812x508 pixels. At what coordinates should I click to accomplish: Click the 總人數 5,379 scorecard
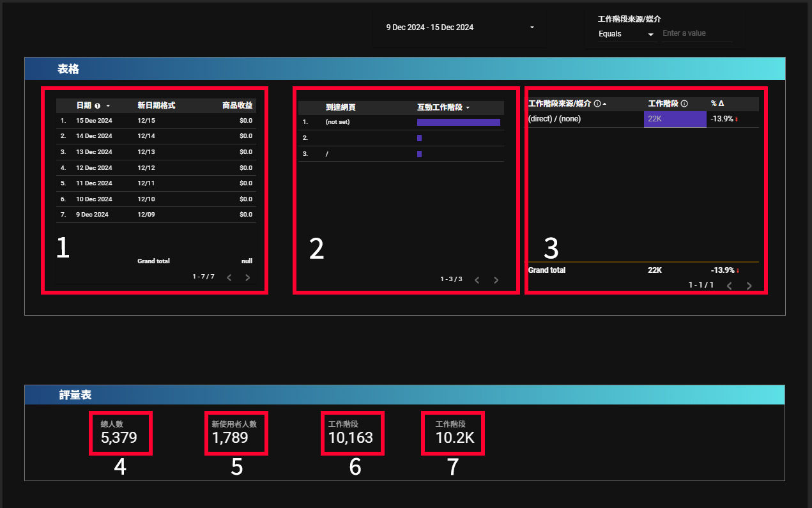tap(121, 433)
